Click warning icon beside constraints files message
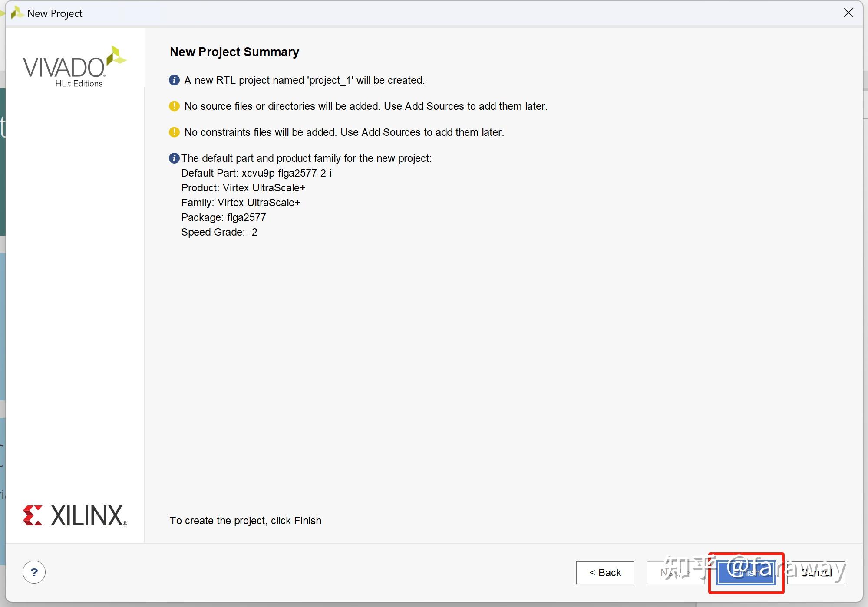 (x=174, y=132)
